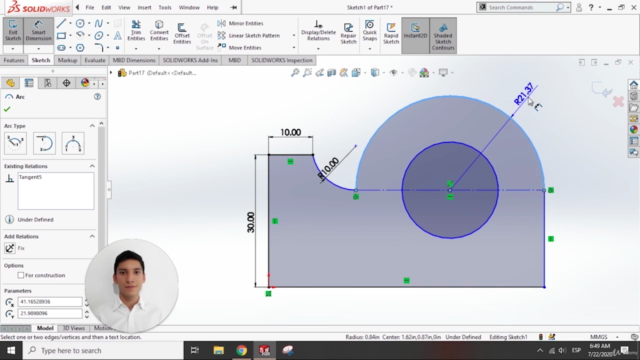This screenshot has height=360, width=640.
Task: Select the Spline tool
Action: tap(98, 23)
